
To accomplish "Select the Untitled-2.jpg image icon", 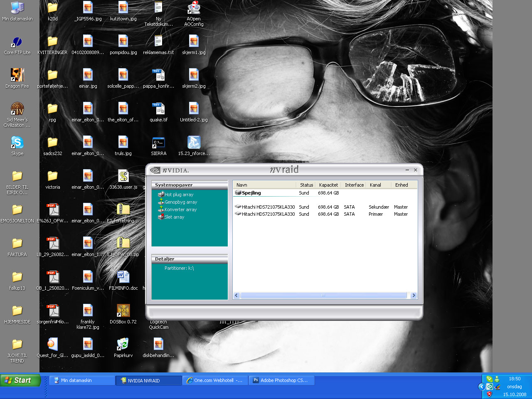I will tap(194, 113).
